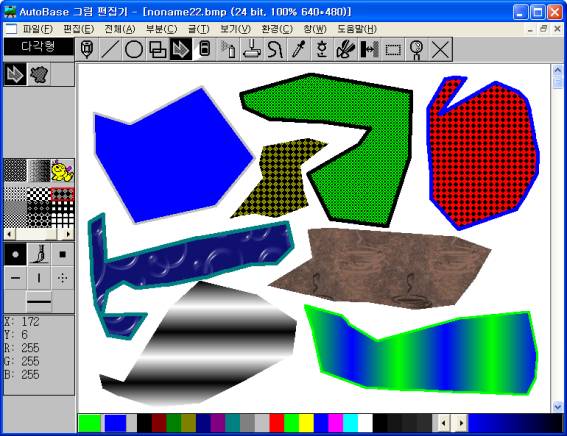The height and width of the screenshot is (436, 567).
Task: Open the 파일(F) menu
Action: coord(37,29)
